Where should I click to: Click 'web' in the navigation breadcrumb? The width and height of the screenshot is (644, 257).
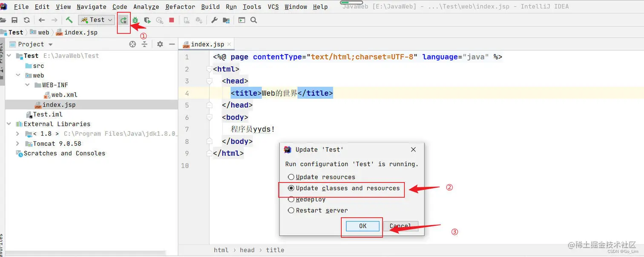click(x=43, y=32)
